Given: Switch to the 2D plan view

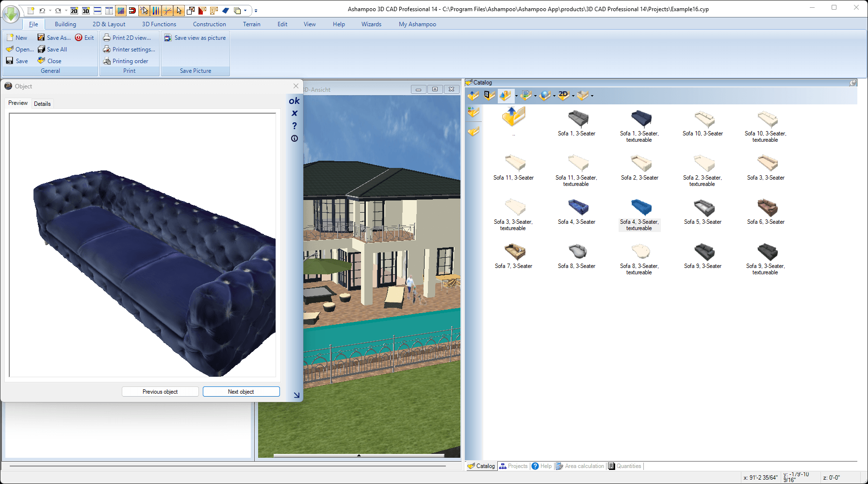Looking at the screenshot, I should coord(74,10).
